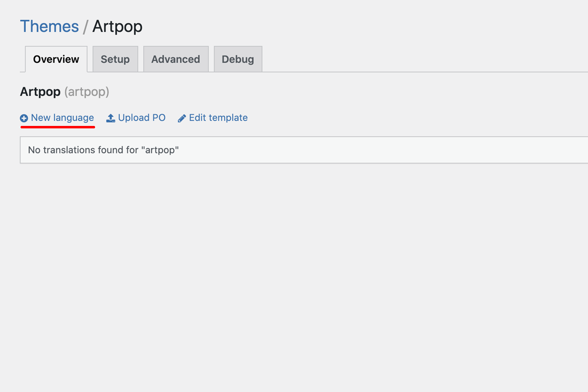Click the pencil icon beside Edit template
The image size is (588, 392).
tap(182, 118)
